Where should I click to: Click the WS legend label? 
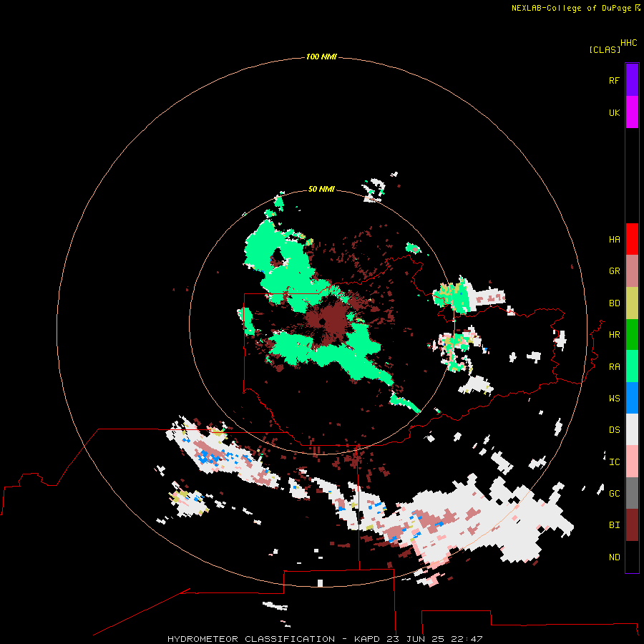(614, 399)
